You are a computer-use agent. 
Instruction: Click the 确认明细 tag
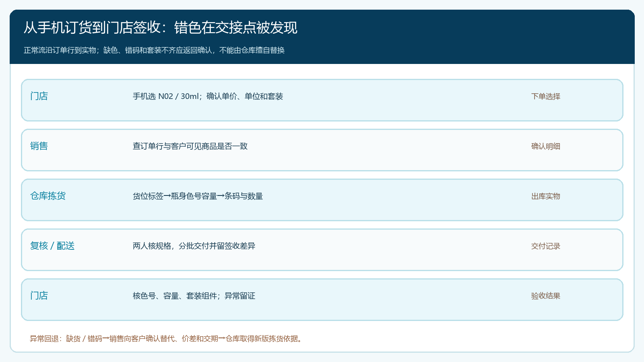546,146
